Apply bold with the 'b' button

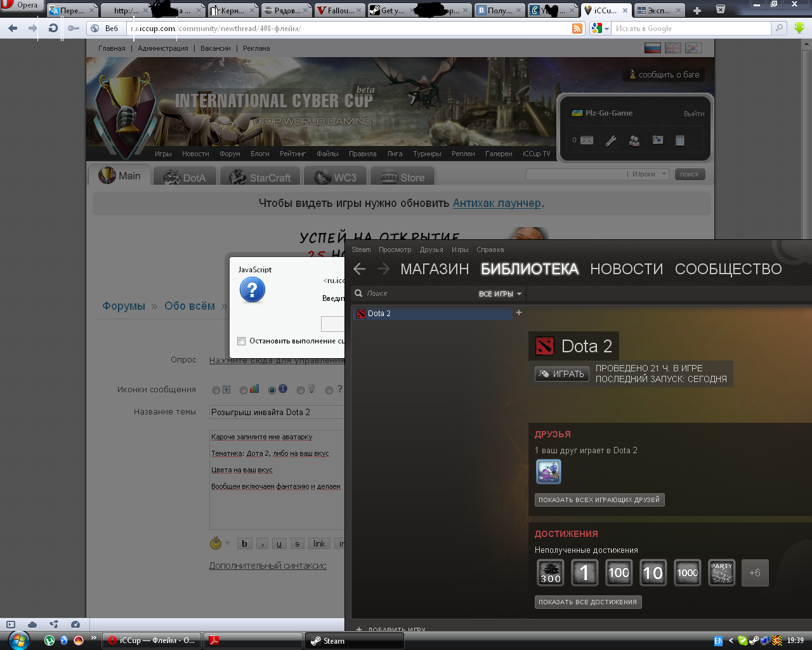coord(244,543)
